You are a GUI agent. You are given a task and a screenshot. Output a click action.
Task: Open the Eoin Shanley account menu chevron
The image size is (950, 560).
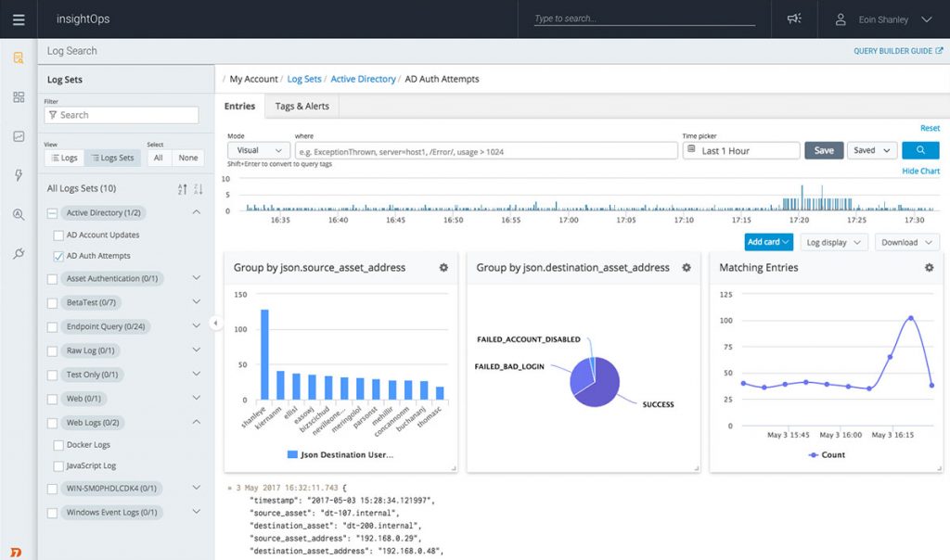[x=927, y=19]
